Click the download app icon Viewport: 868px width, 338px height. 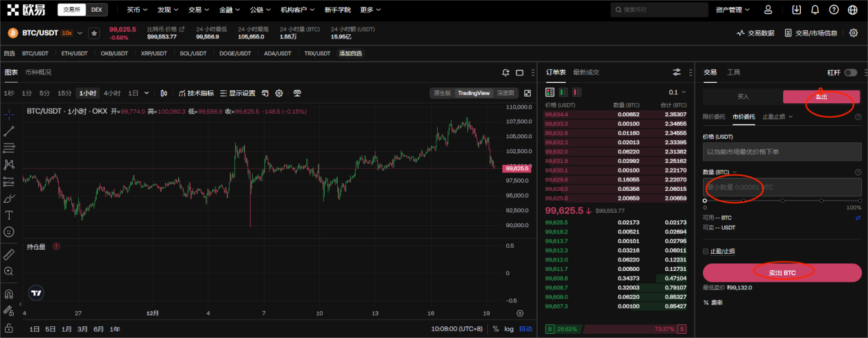pyautogui.click(x=796, y=10)
